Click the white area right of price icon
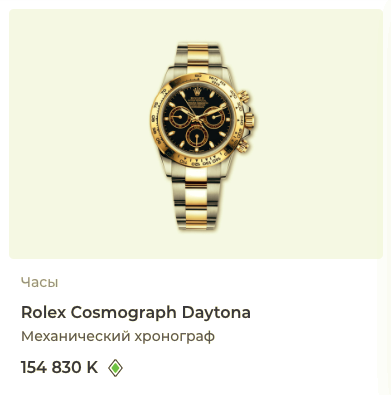The height and width of the screenshot is (395, 391). [x=250, y=368]
